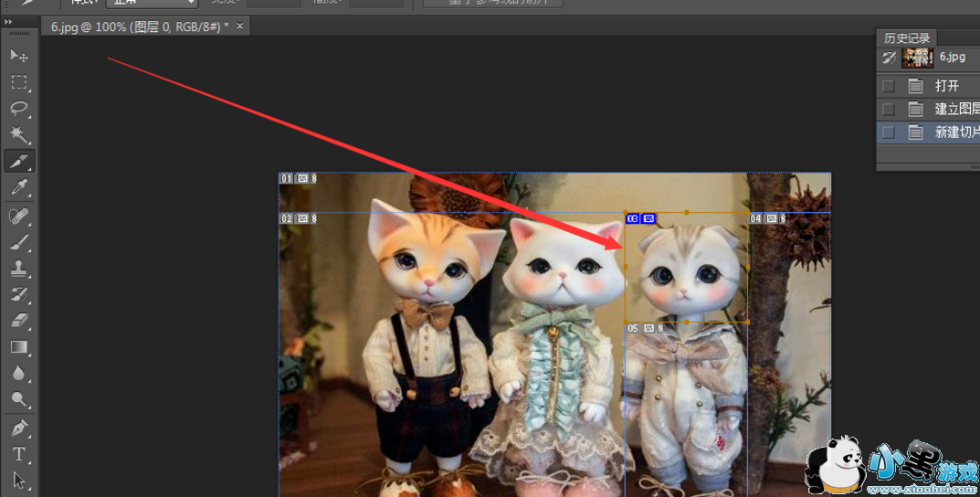The width and height of the screenshot is (980, 497).
Task: Select the Healing Brush tool
Action: coord(19,217)
